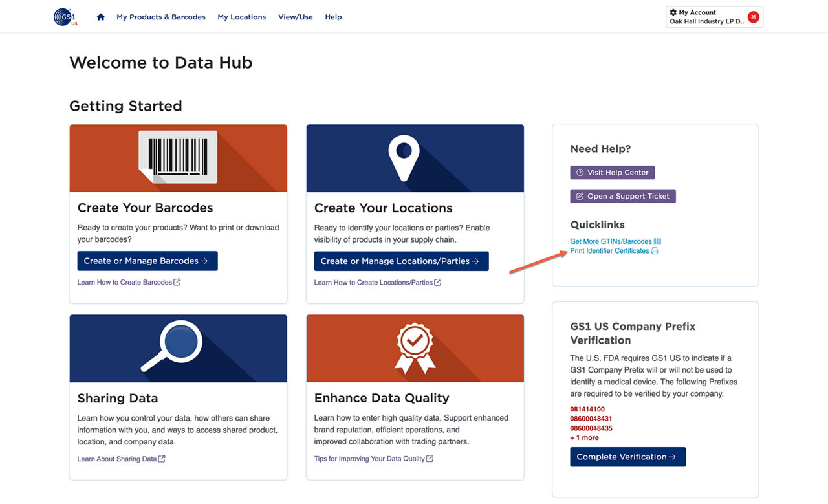Click Complete Verification button

(627, 457)
